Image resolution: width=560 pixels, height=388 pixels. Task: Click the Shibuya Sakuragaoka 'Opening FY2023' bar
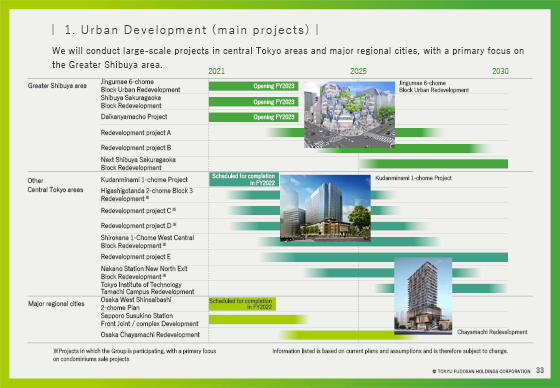(254, 102)
